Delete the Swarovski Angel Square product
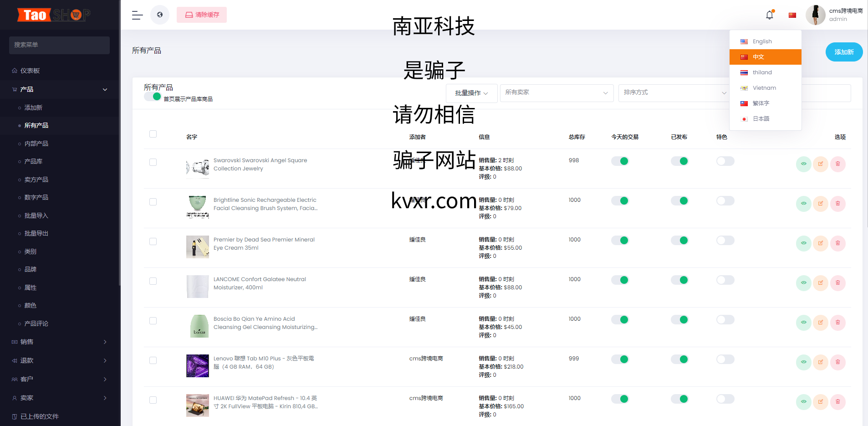Image resolution: width=868 pixels, height=426 pixels. coord(838,164)
